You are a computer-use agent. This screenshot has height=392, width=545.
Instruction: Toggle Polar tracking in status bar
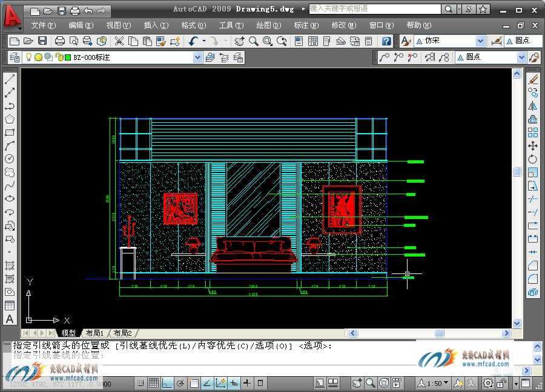180,383
